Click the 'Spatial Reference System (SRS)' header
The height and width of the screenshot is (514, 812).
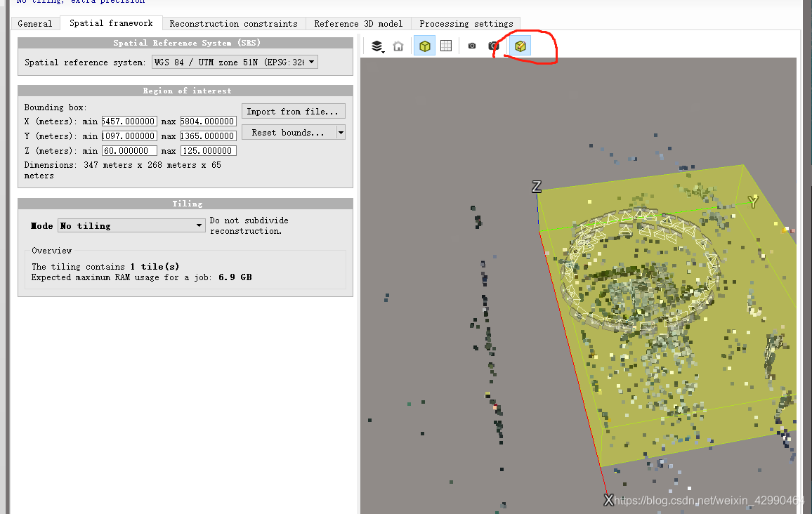click(185, 43)
